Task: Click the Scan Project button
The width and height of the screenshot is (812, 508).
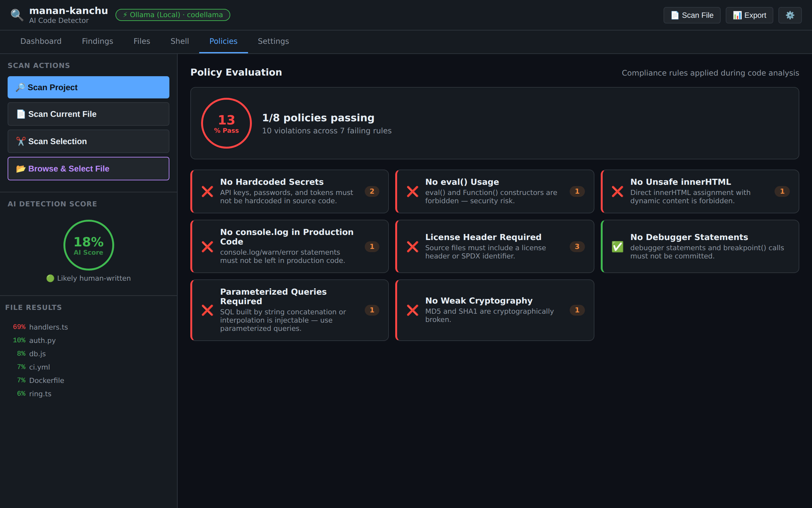Action: 88,87
